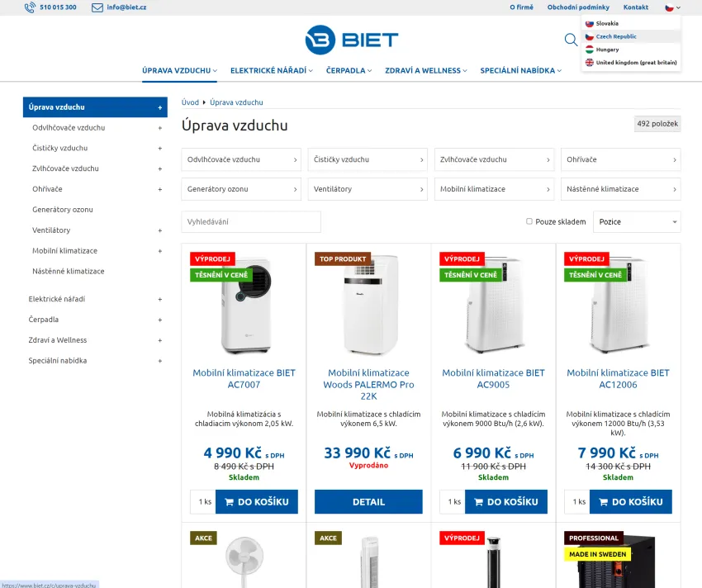Select Hungary from the country list
The image size is (702, 588).
point(631,50)
